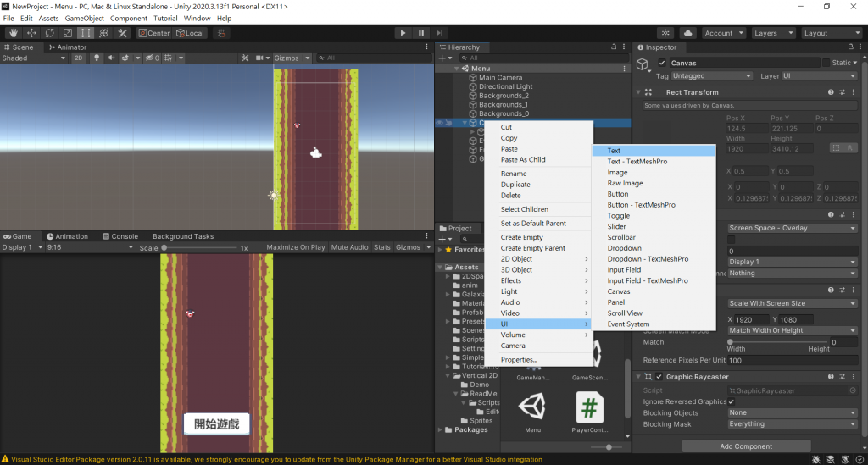Select Main Camera in Hierarchy
868x465 pixels.
point(500,78)
